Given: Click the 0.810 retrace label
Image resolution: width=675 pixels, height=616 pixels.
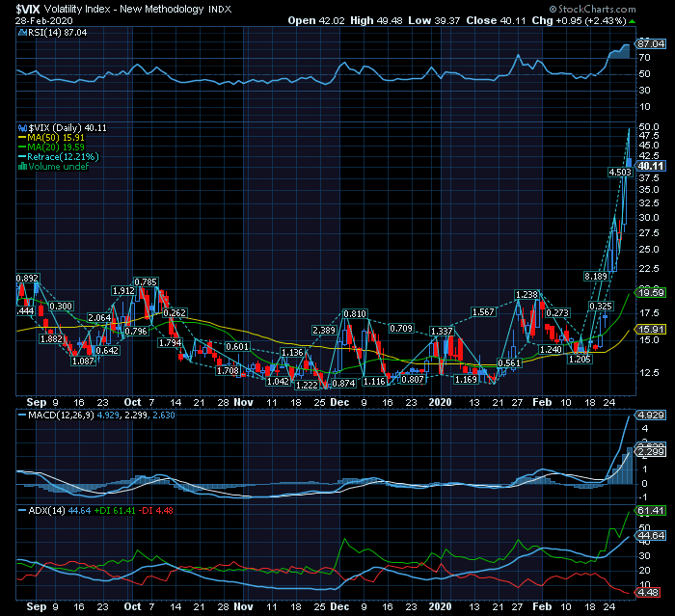Looking at the screenshot, I should (x=355, y=314).
